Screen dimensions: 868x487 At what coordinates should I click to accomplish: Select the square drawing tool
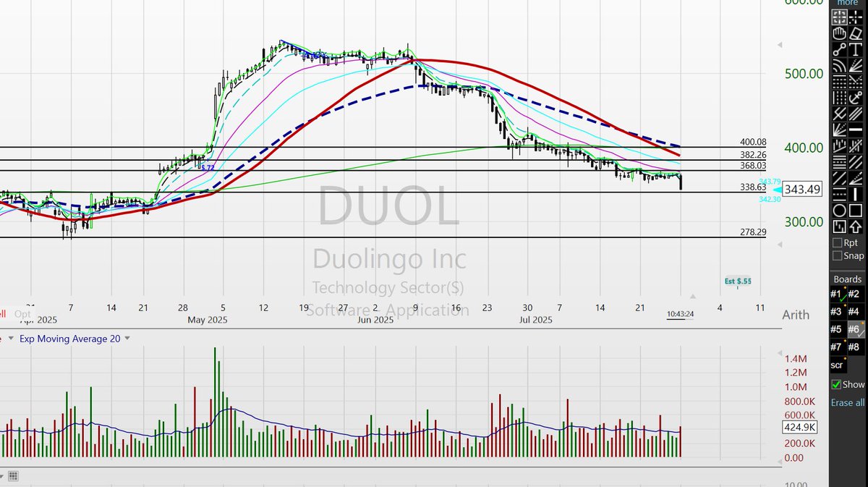pyautogui.click(x=856, y=211)
